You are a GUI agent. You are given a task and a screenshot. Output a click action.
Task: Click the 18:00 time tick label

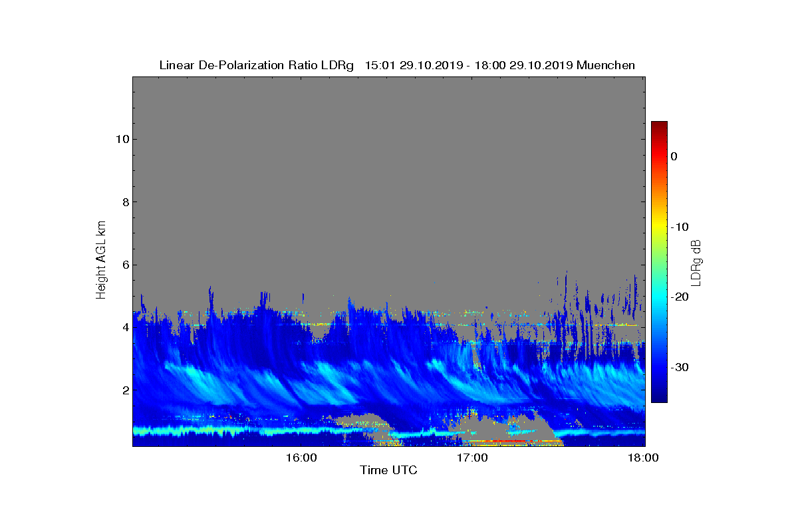tap(644, 458)
